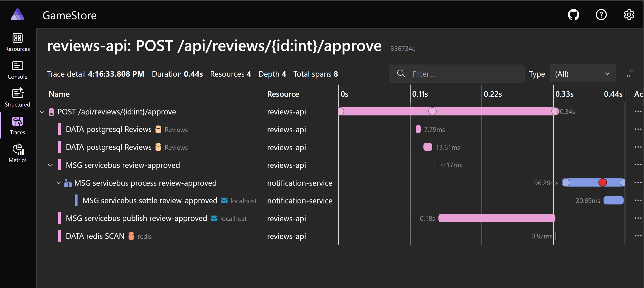Open the Resources page in sidebar
644x288 pixels.
[x=17, y=42]
